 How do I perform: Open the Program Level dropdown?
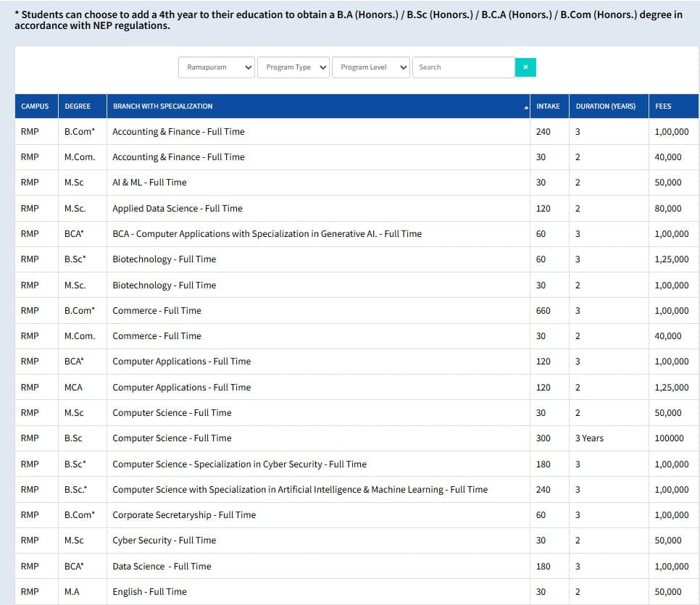[x=370, y=67]
